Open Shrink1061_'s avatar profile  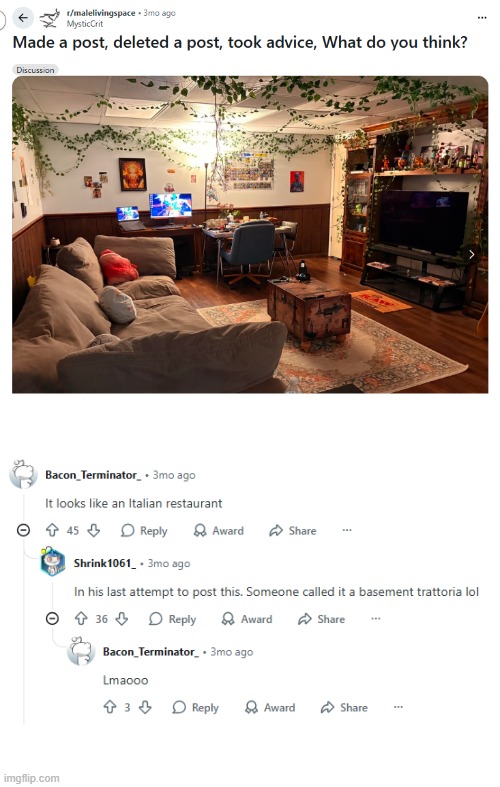click(53, 562)
